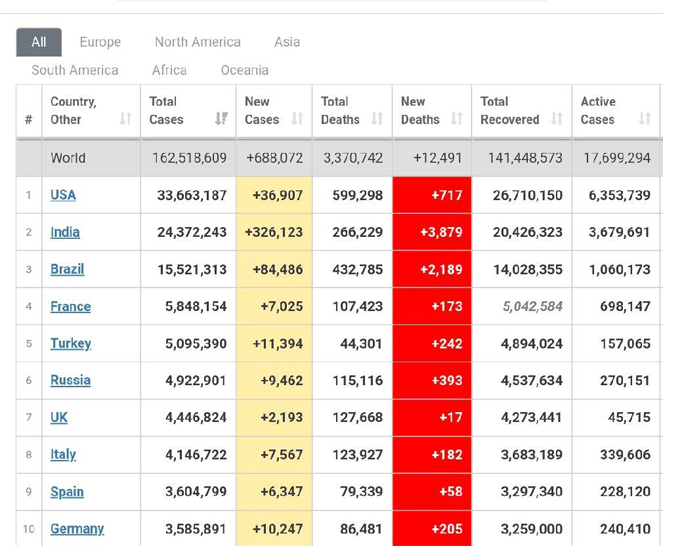Select the Oceania tab
The image size is (674, 546).
tap(244, 70)
